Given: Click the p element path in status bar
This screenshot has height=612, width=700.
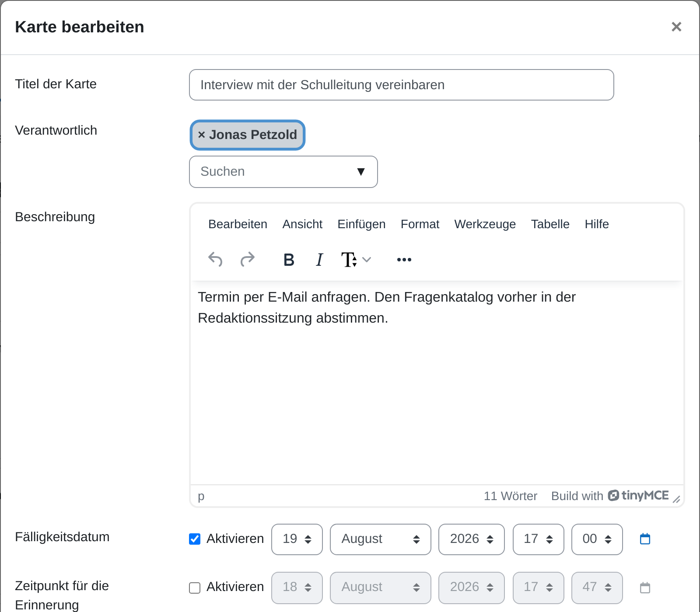Looking at the screenshot, I should [201, 496].
